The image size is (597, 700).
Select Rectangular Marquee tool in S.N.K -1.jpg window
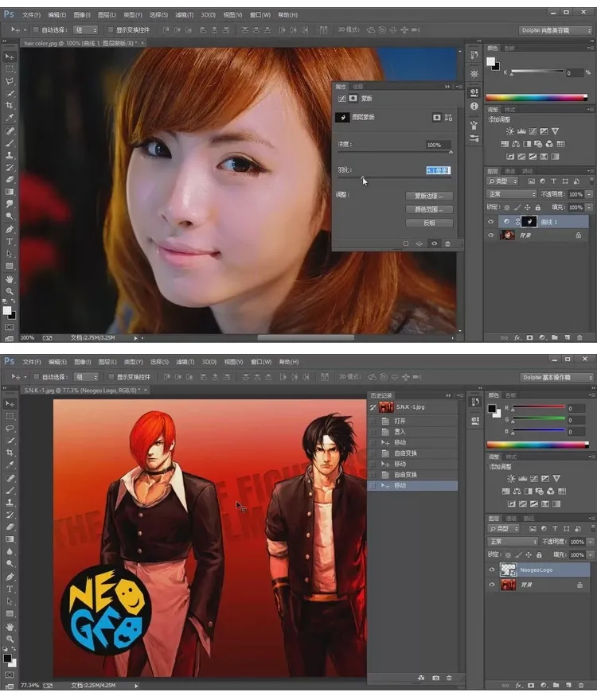(x=10, y=415)
